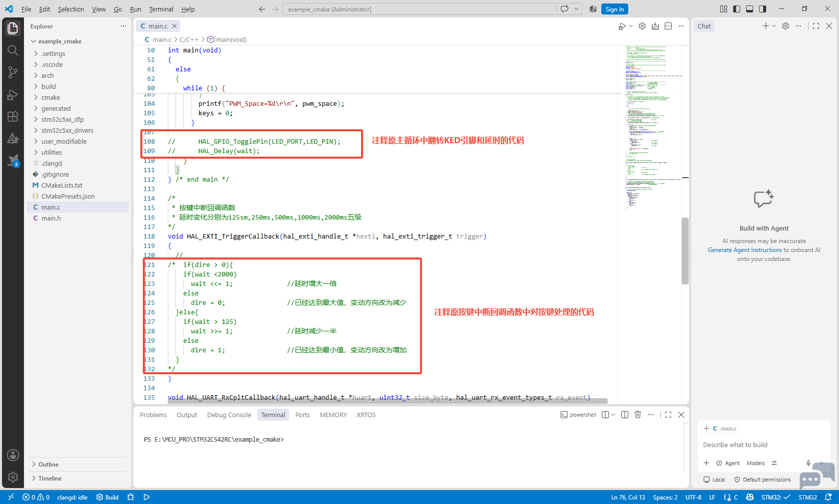
Task: Open the customize layout control
Action: coord(724,9)
